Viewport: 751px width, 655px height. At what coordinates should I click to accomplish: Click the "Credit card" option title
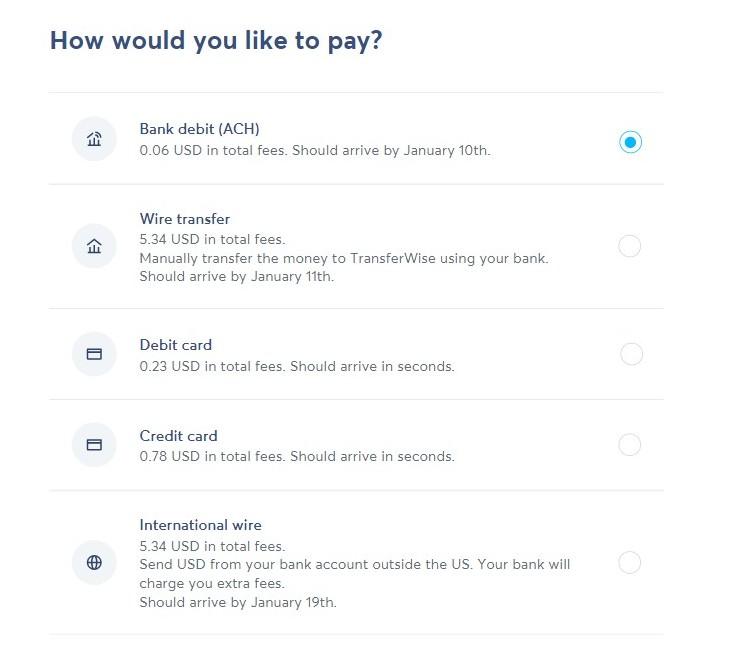click(x=178, y=436)
